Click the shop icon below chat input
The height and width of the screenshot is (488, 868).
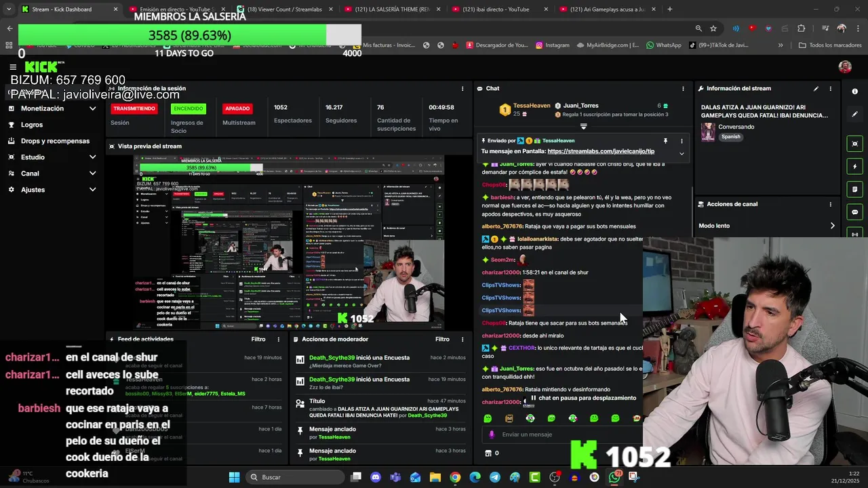pyautogui.click(x=488, y=453)
